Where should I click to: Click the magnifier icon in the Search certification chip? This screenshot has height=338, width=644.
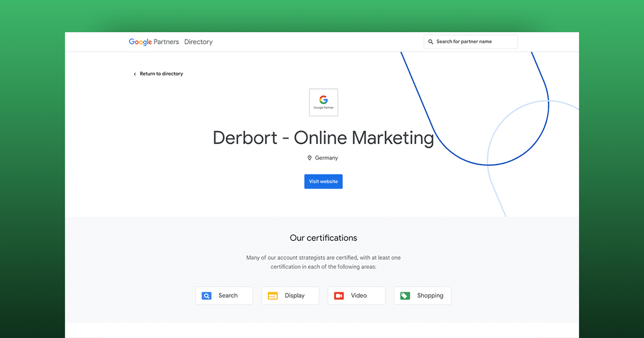coord(207,296)
